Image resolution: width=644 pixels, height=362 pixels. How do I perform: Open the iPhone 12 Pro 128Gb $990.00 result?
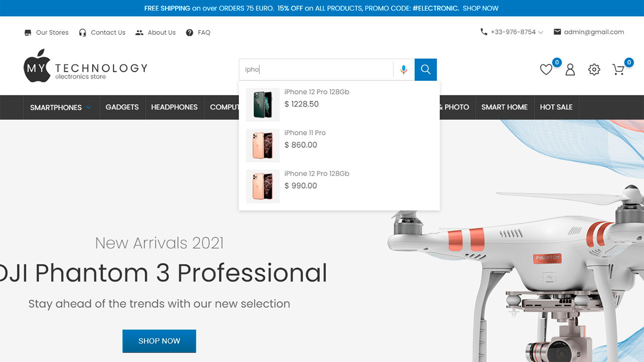pos(317,173)
